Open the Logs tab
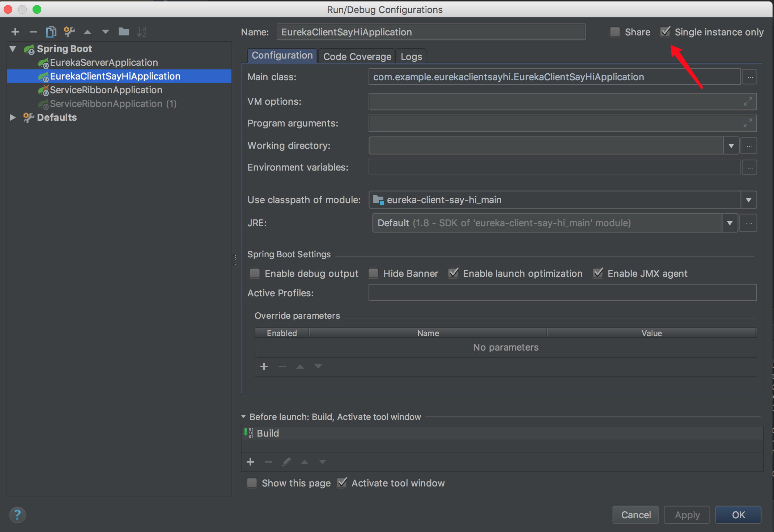 [411, 56]
